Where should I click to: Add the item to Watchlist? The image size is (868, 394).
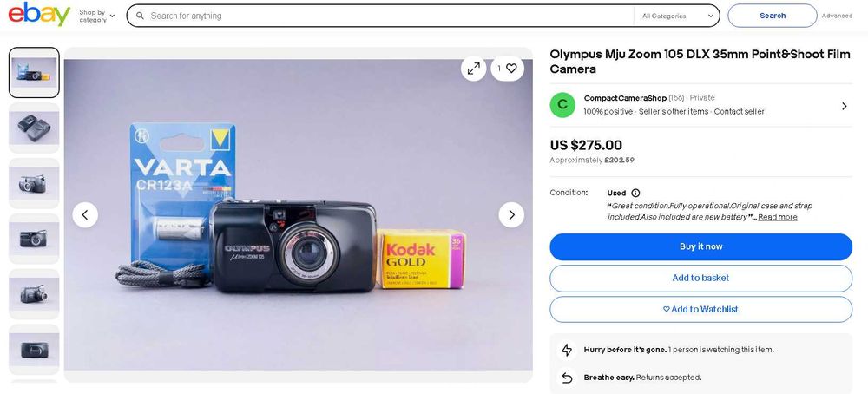coord(700,309)
